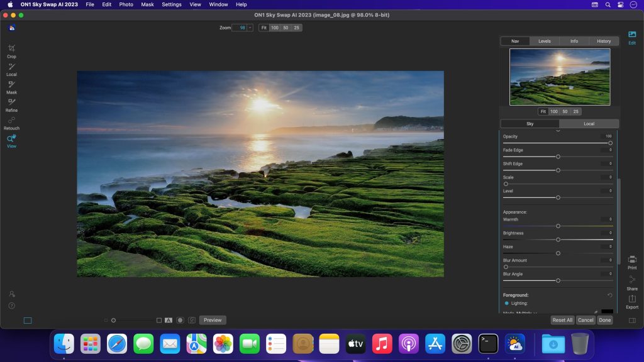
Task: Click the Navigator preview thumbnail
Action: (559, 77)
